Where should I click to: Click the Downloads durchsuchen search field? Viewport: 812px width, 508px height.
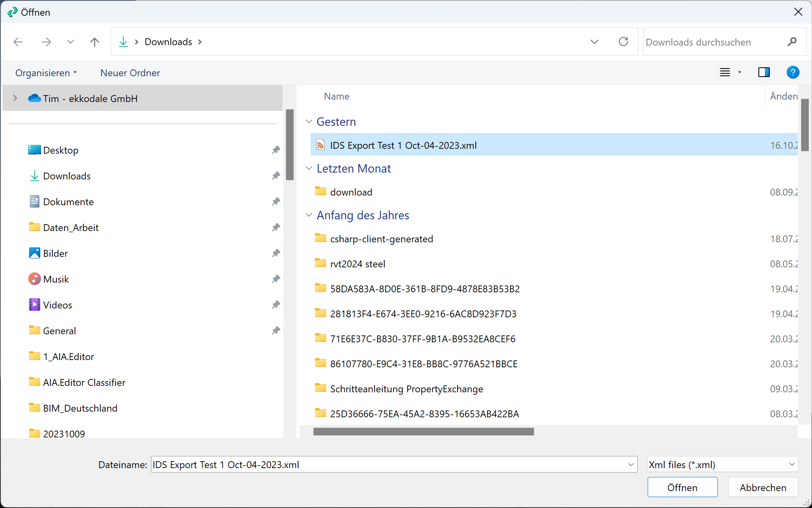tap(713, 42)
